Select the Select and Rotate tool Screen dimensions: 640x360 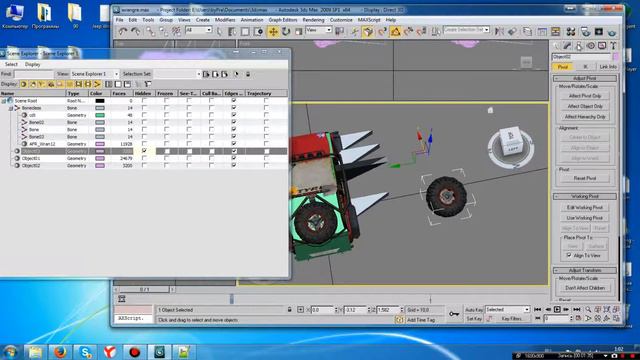[286, 31]
